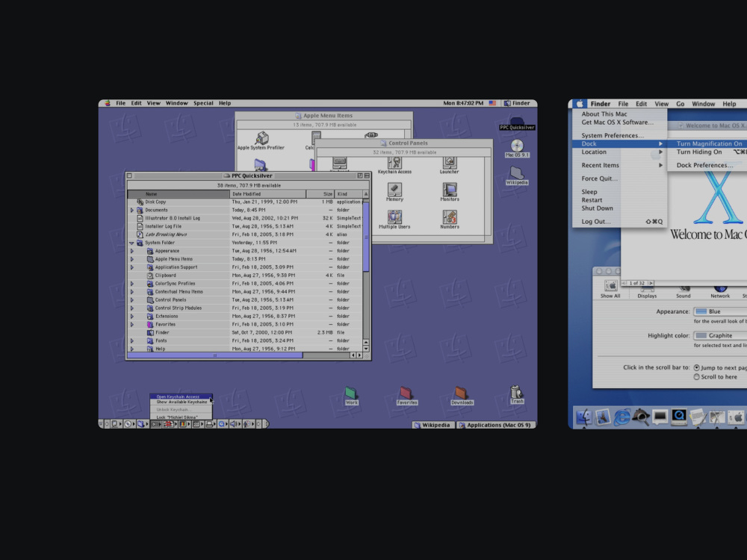Screen dimensions: 747x560
Task: Open the View menu in Mac OS 9
Action: pos(153,103)
